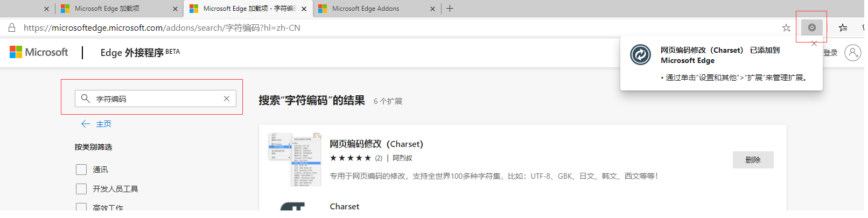Close the 字符编码 search results tab
This screenshot has width=868, height=218.
pos(304,9)
